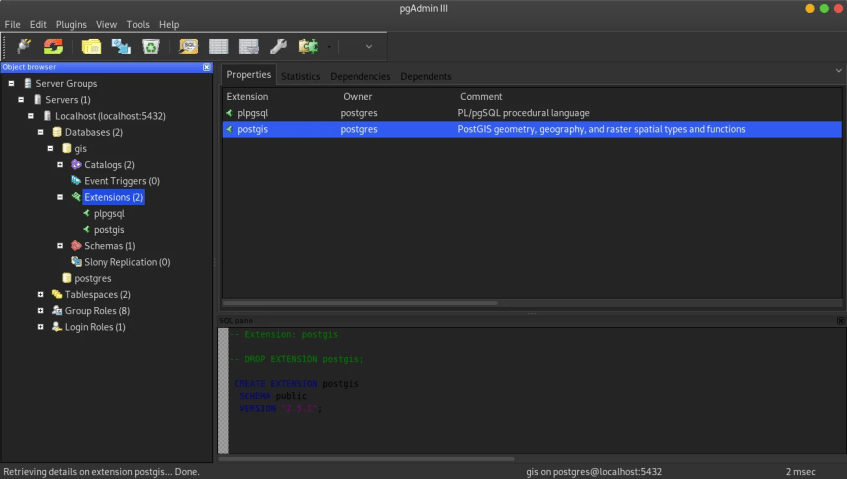Open the tab area dropdown chevron
Screen dimensions: 847x479
coord(838,71)
